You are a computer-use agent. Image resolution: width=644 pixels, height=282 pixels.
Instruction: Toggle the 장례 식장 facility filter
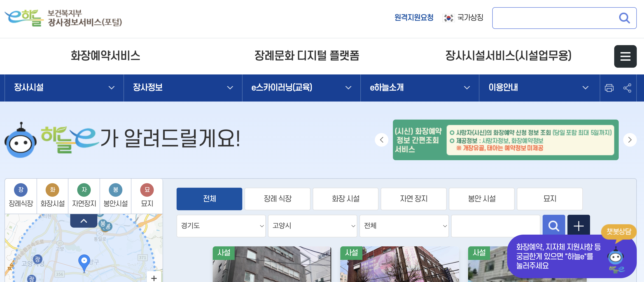click(277, 199)
